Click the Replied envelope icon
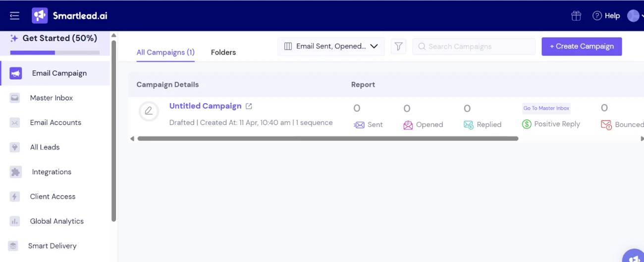This screenshot has height=262, width=644. [468, 125]
